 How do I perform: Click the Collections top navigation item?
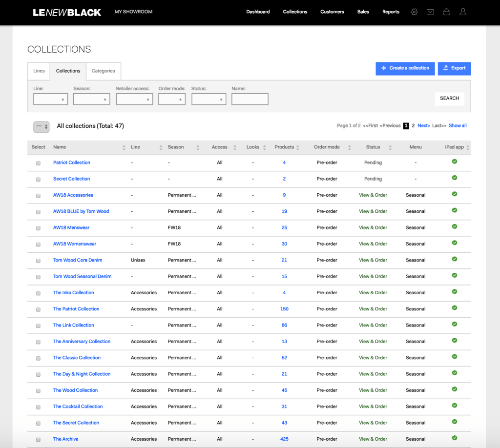coord(295,12)
